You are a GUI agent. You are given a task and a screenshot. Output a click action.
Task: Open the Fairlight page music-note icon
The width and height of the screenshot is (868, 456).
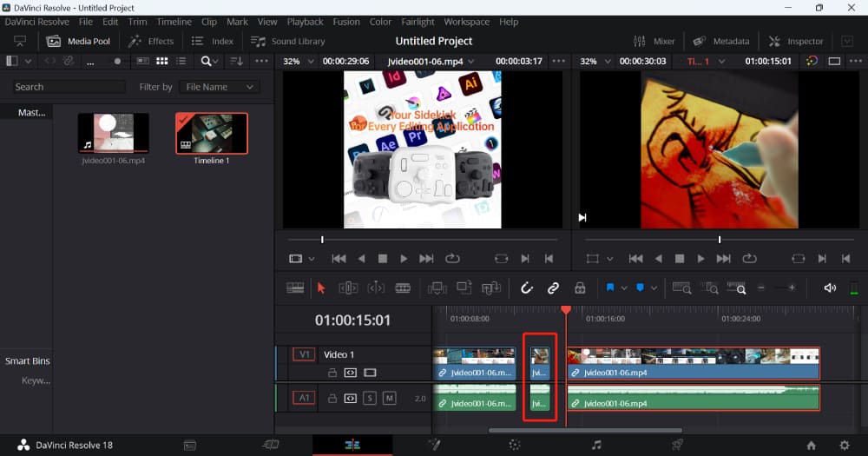[596, 445]
